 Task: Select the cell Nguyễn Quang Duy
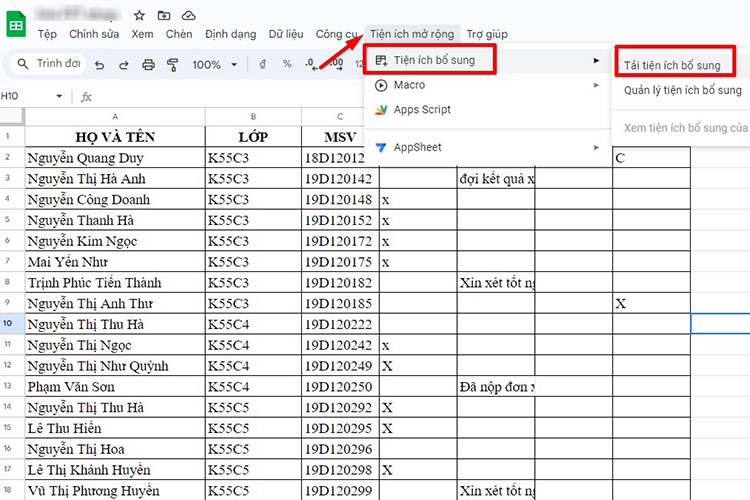(115, 157)
